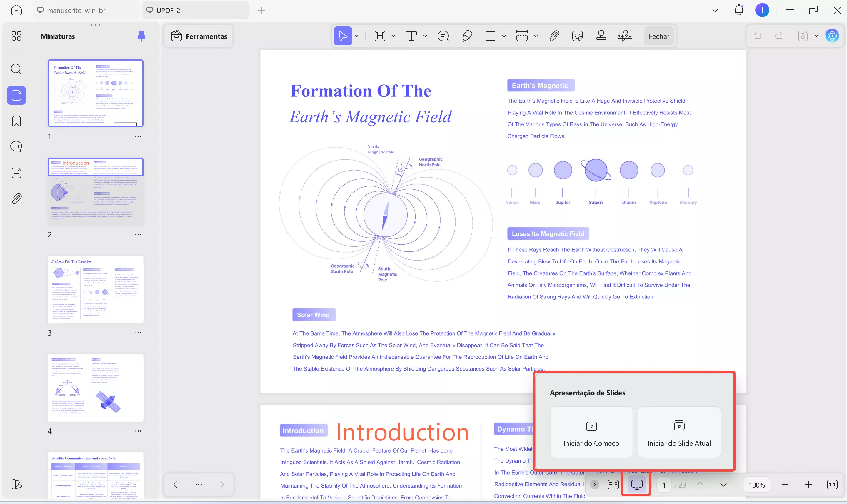Expand the highlight tool dropdown arrow

point(393,36)
